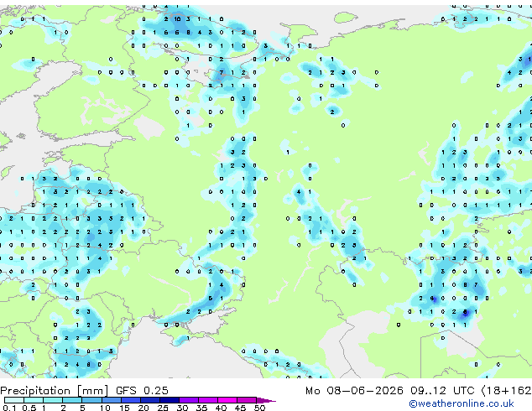Image resolution: width=532 pixels, height=411 pixels.
Task: Click the legend swatch between 35 and 40
Action: [x=207, y=400]
